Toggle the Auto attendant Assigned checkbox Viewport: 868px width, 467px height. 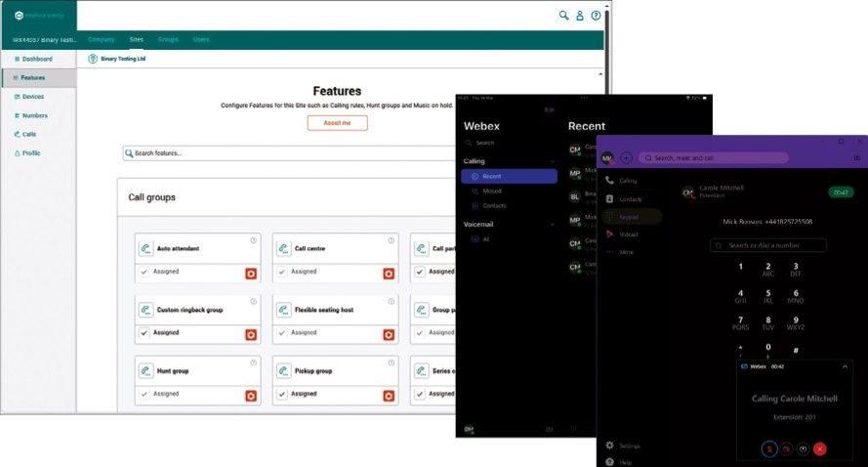144,272
